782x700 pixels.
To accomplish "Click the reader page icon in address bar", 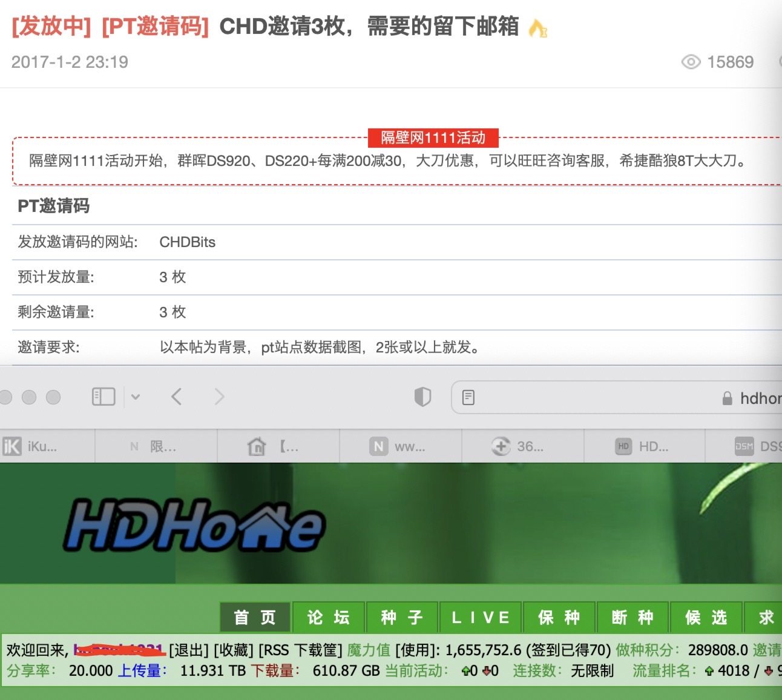I will click(468, 397).
